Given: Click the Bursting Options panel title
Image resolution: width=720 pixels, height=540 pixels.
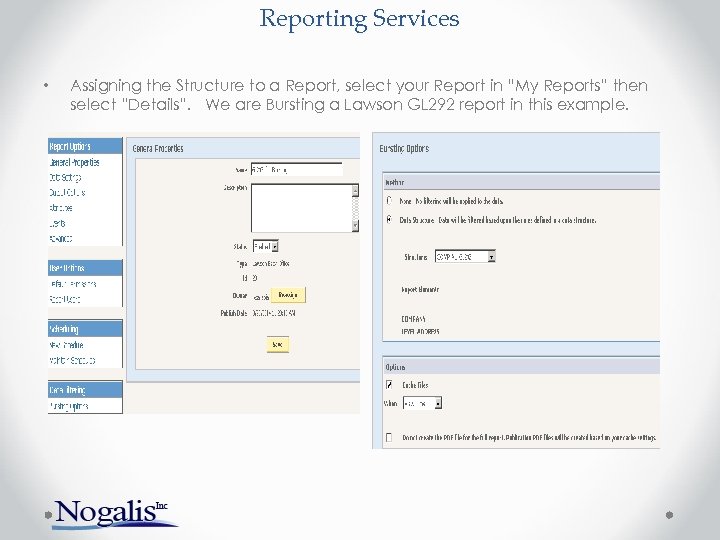Looking at the screenshot, I should pos(404,148).
